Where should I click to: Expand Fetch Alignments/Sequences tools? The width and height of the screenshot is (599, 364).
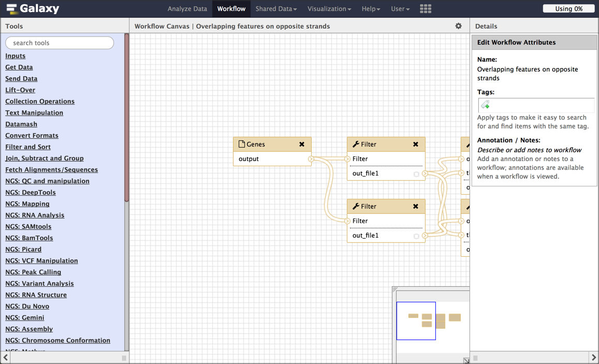(x=52, y=170)
